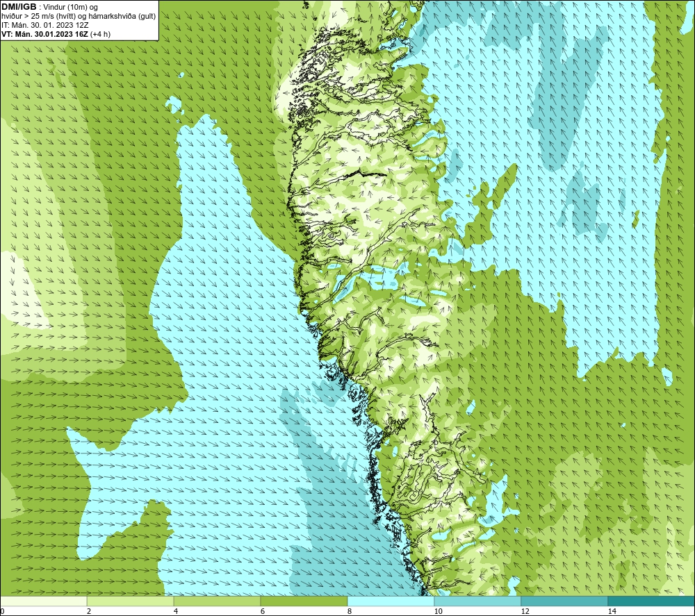This screenshot has height=616, width=695.
Task: Click the scale label "8"
Action: pyautogui.click(x=350, y=611)
